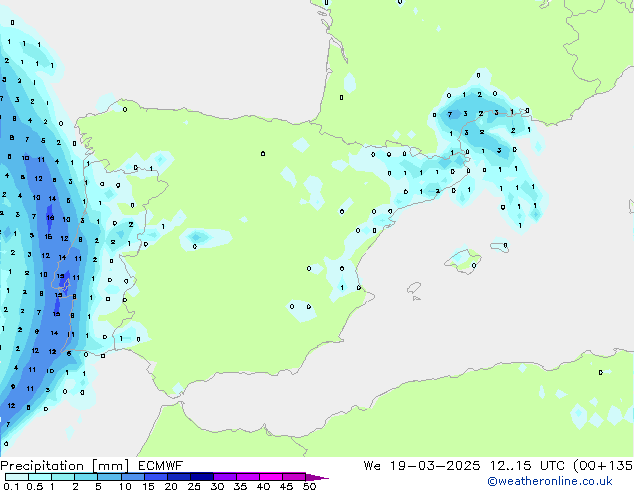The image size is (634, 490).
Task: Click the 'We' weekday abbreviation
Action: click(x=372, y=466)
